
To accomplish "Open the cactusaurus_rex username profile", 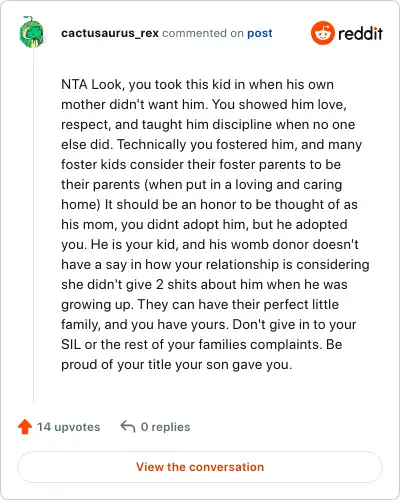I will pos(110,33).
